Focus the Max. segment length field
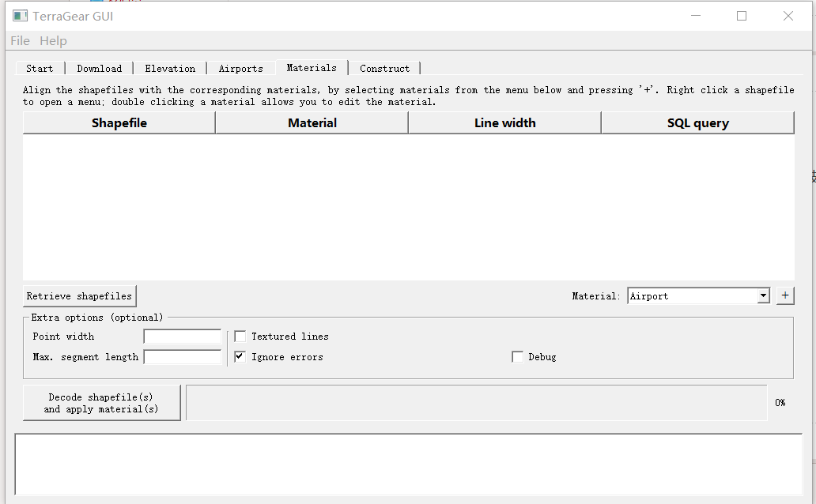Image resolution: width=816 pixels, height=504 pixels. coord(182,357)
